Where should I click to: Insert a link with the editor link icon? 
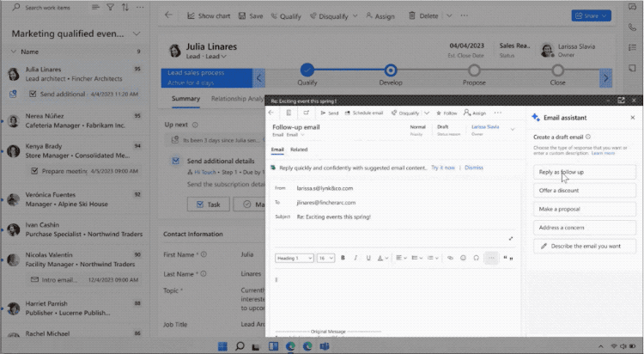click(450, 258)
